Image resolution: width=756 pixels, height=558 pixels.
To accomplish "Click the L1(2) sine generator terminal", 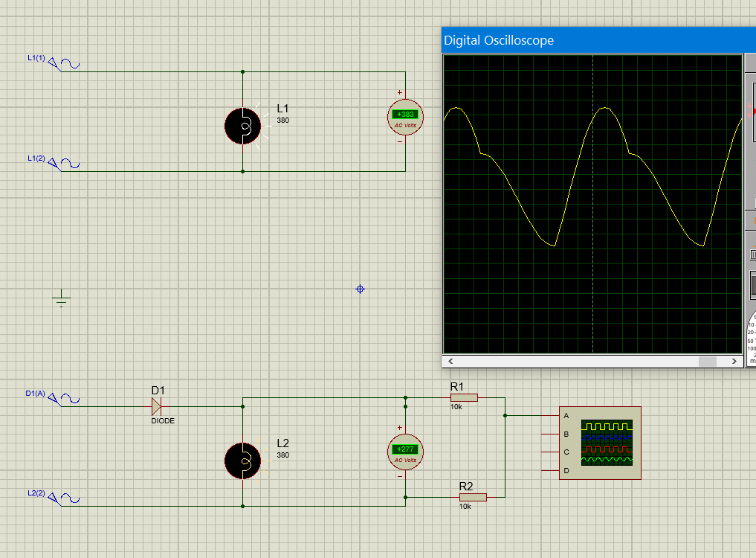I will coord(64,164).
